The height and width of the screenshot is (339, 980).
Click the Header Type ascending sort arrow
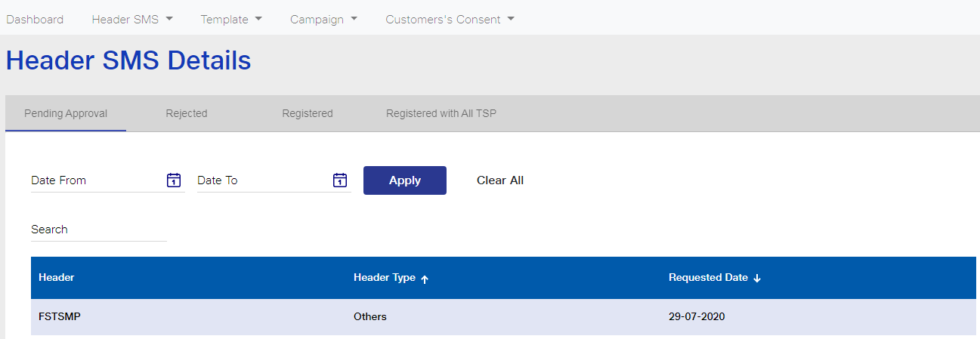click(425, 279)
